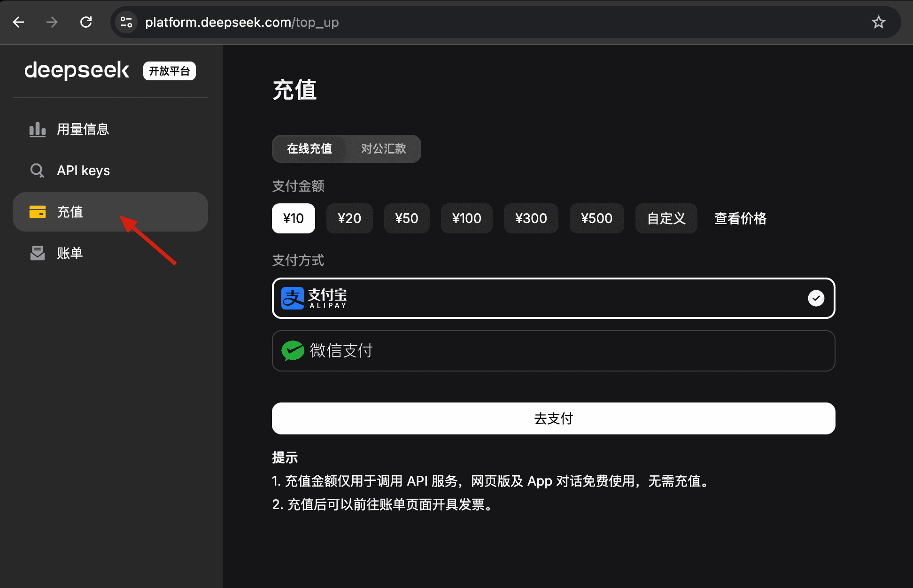Pick the 自定义 custom amount option
This screenshot has width=913, height=588.
[666, 218]
